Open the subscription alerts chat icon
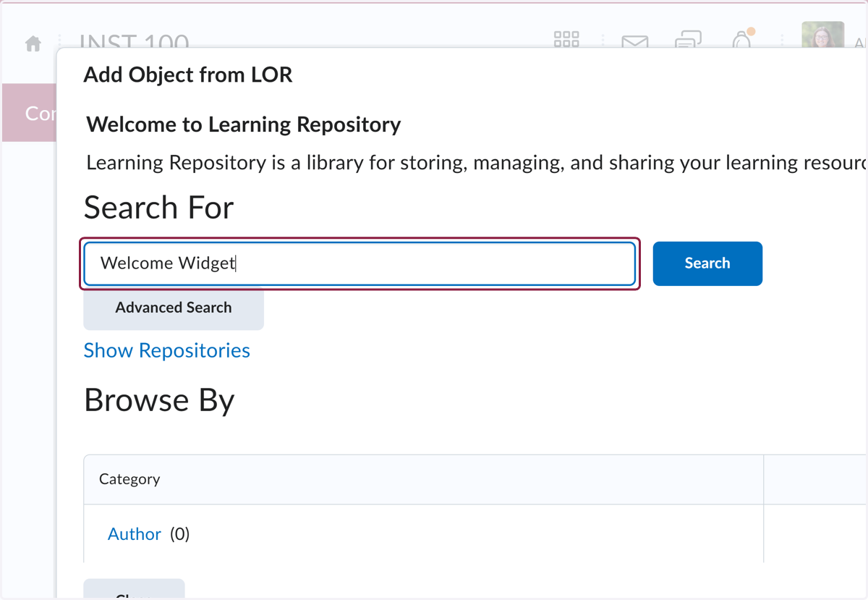 pos(688,40)
